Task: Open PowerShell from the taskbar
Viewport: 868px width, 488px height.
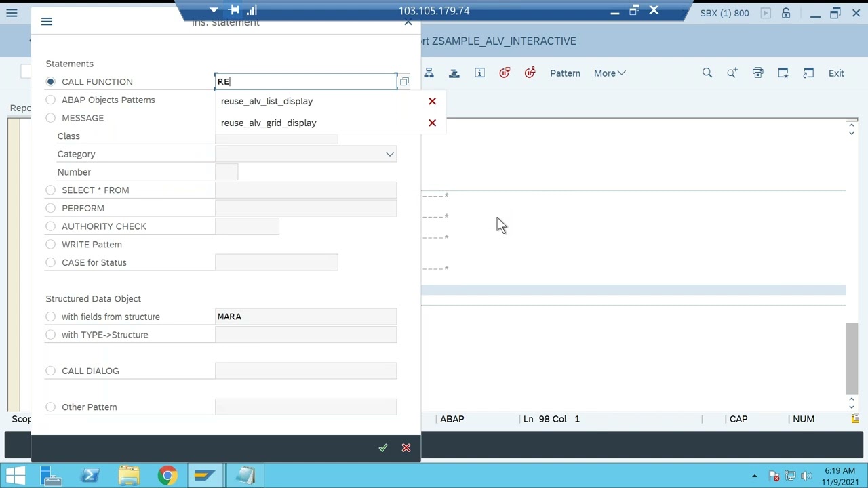Action: pyautogui.click(x=90, y=476)
